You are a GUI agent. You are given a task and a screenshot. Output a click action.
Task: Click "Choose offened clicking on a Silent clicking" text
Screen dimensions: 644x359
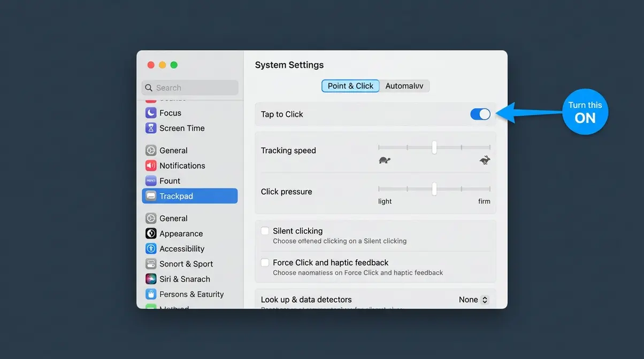click(x=340, y=241)
